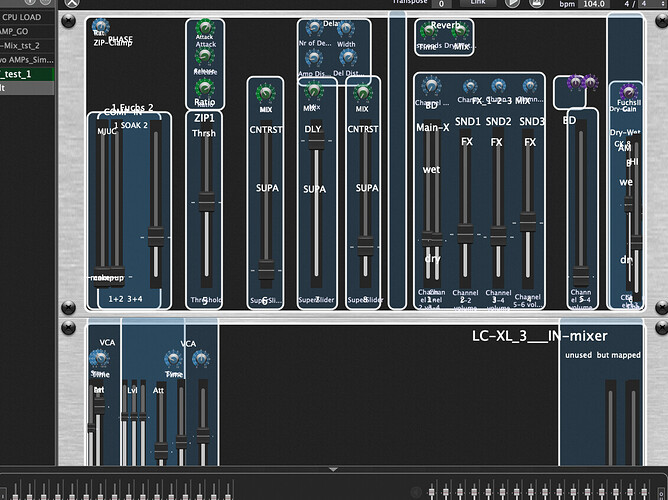Click the first VCA Time knob
Viewport: 668px width, 500px height.
click(100, 358)
